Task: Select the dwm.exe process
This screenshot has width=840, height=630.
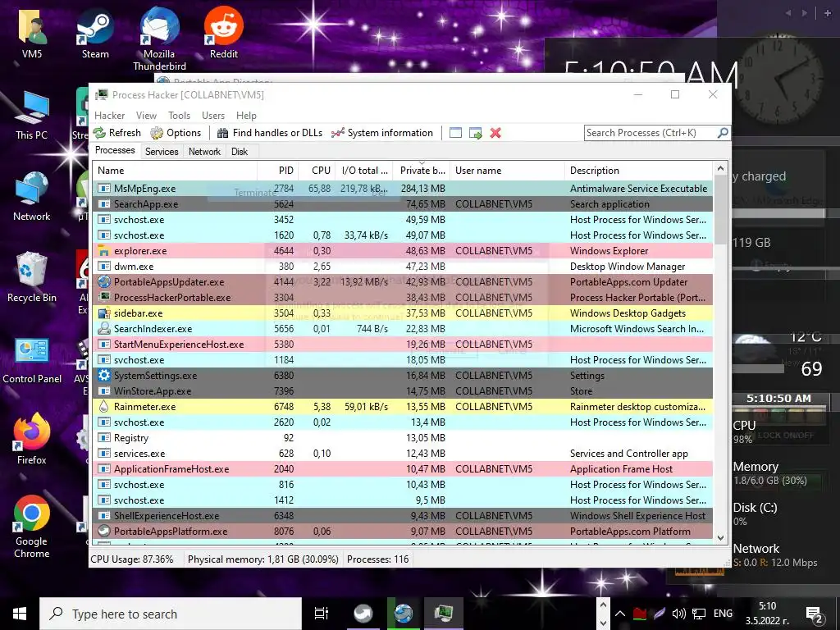Action: [403, 267]
